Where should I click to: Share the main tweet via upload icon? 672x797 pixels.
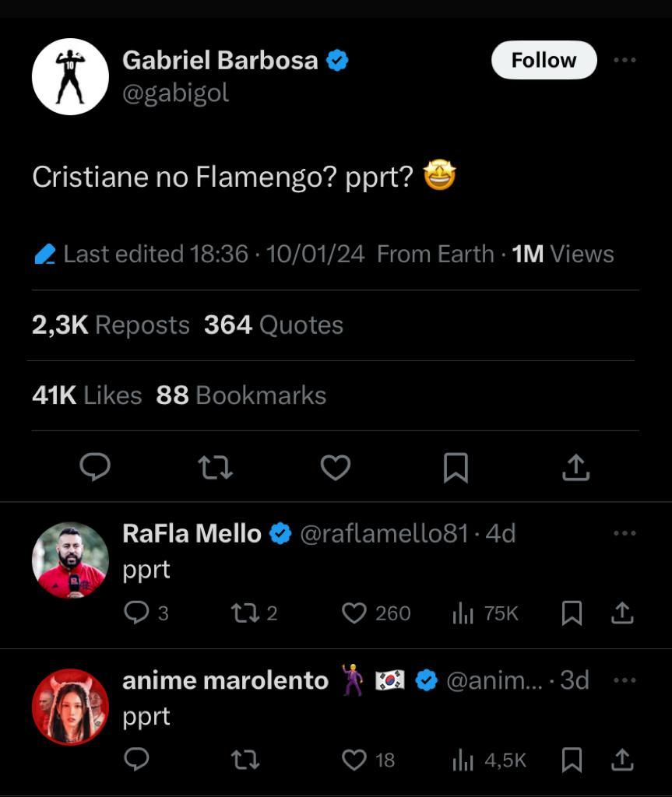[575, 467]
